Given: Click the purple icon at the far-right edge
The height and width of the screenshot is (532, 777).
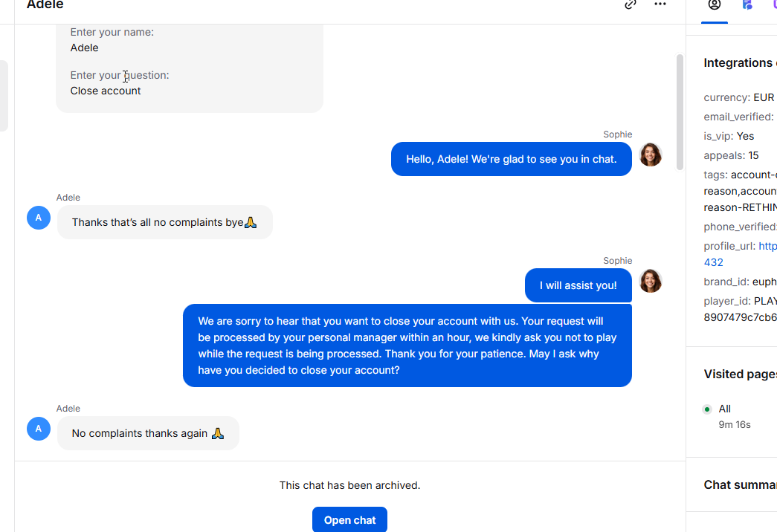Looking at the screenshot, I should pos(774,4).
